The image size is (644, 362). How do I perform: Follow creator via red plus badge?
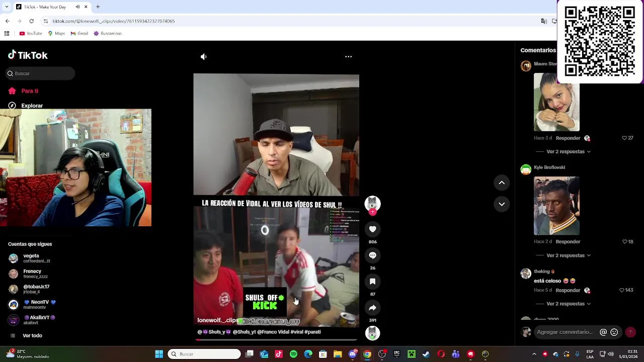pos(372,212)
